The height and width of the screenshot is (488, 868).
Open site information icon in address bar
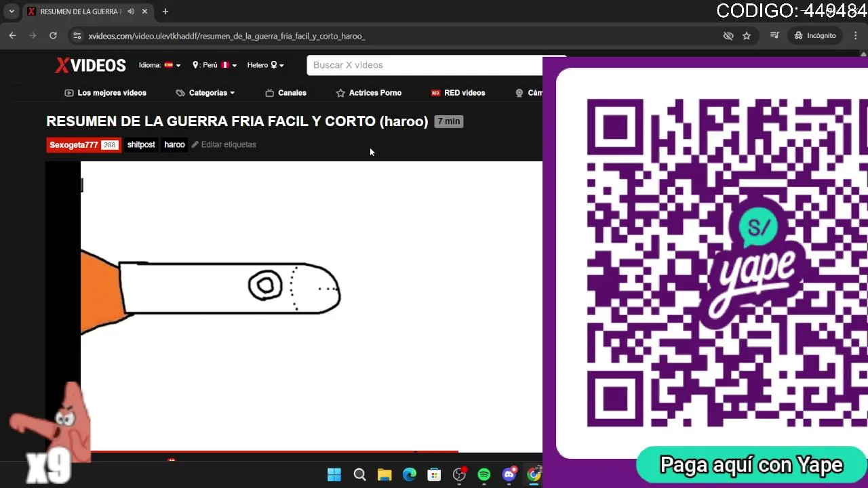click(x=77, y=36)
